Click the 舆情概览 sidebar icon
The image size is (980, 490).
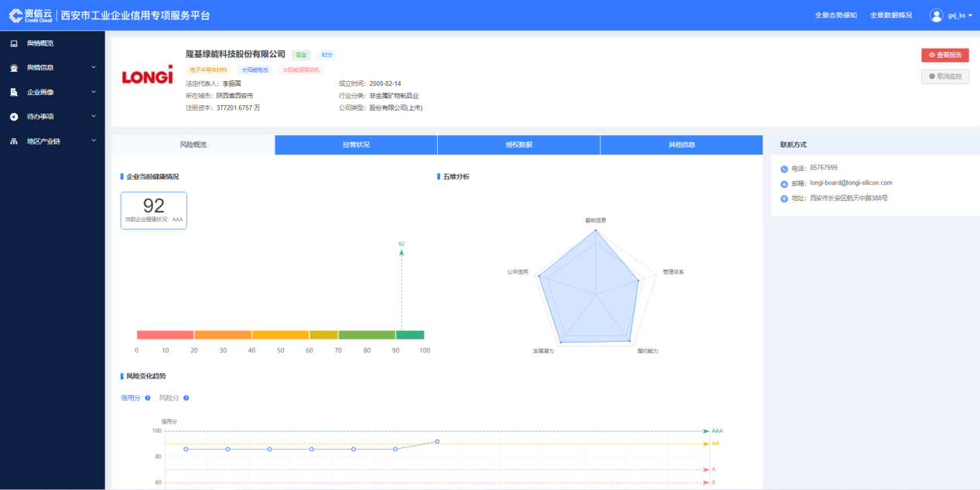point(14,43)
